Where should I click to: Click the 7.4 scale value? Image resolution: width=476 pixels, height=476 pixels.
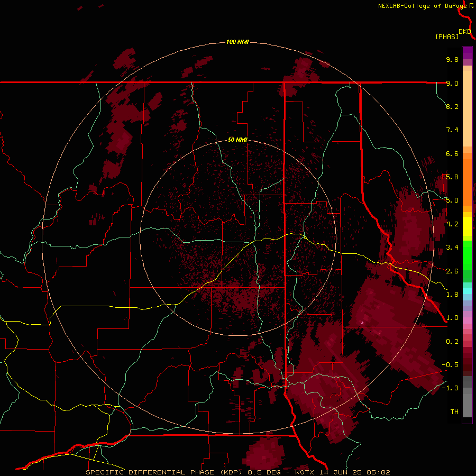[452, 130]
